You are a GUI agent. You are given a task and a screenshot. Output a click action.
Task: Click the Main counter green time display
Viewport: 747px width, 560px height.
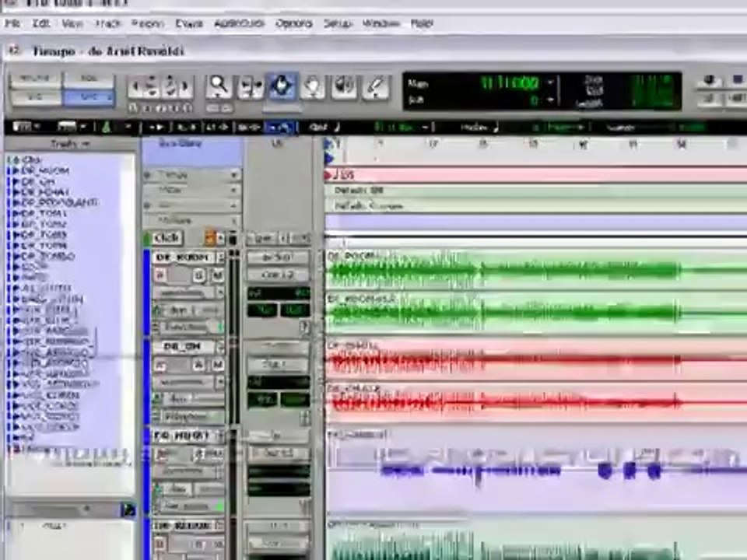510,83
